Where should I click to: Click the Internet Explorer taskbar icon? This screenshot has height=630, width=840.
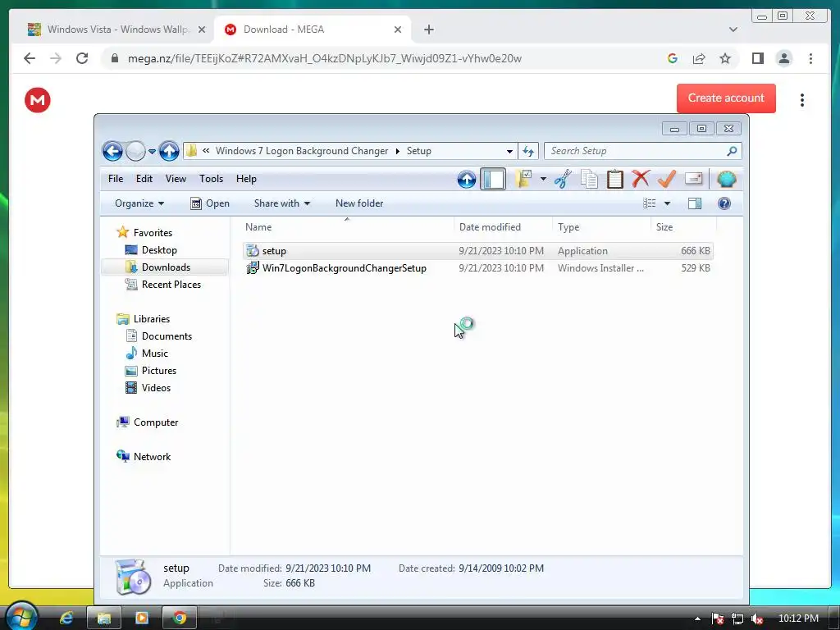(x=66, y=619)
